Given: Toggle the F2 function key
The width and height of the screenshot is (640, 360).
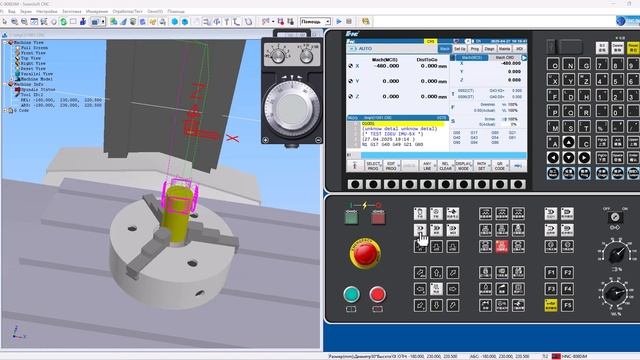Looking at the screenshot, I should [x=567, y=272].
